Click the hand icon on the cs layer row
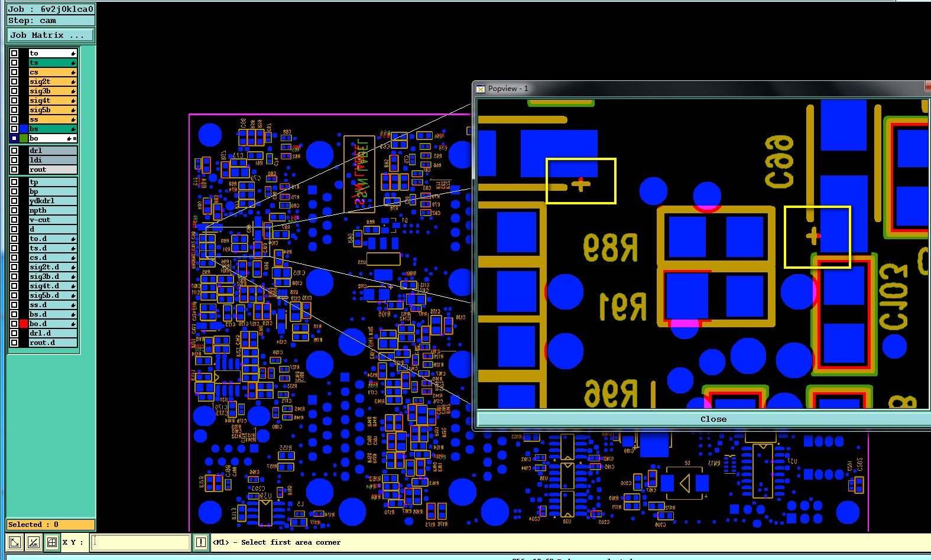931x560 pixels. [73, 72]
